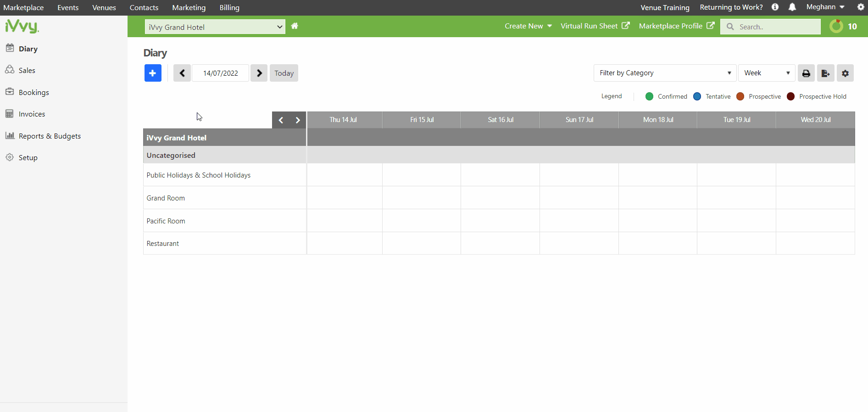The height and width of the screenshot is (412, 868).
Task: Export the diary
Action: 825,73
